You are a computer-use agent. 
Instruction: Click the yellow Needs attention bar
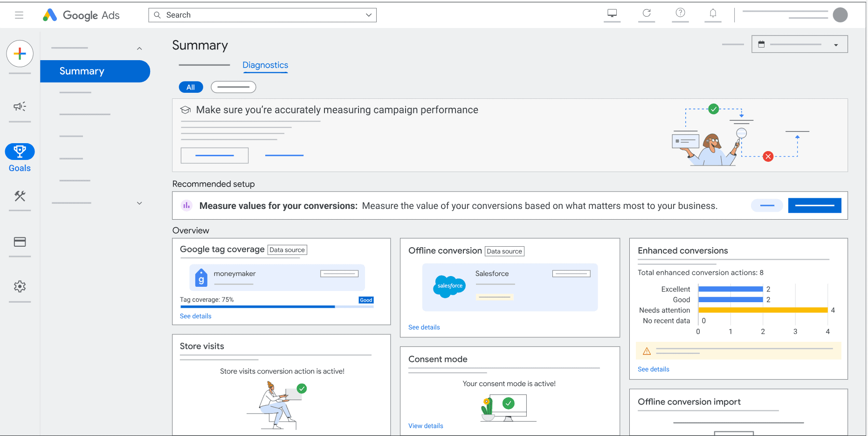pyautogui.click(x=763, y=310)
